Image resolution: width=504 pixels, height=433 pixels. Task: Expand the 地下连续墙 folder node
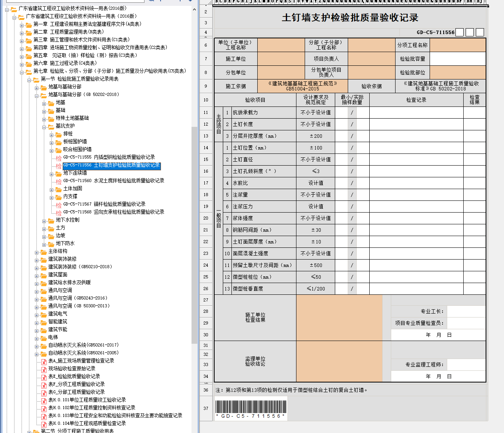click(52, 174)
